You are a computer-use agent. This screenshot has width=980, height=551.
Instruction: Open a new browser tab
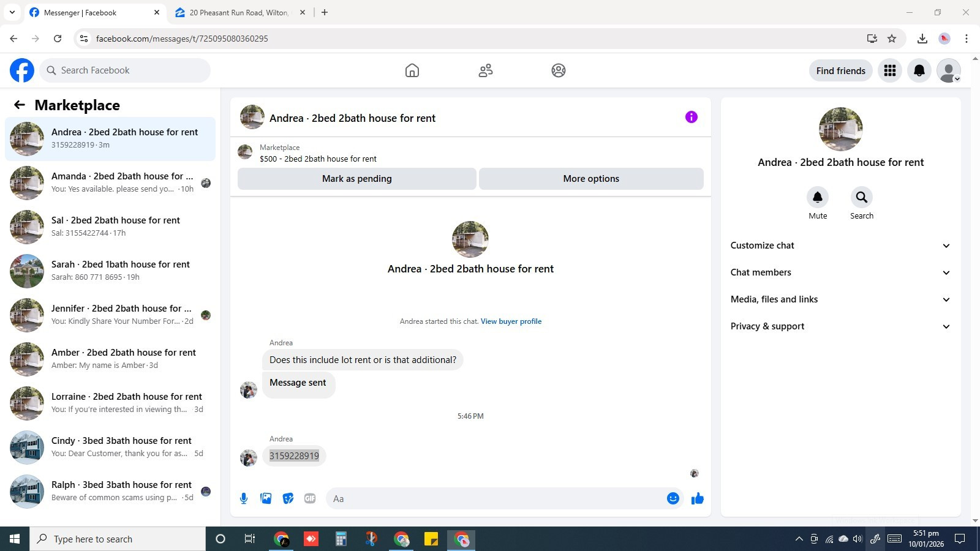(325, 12)
